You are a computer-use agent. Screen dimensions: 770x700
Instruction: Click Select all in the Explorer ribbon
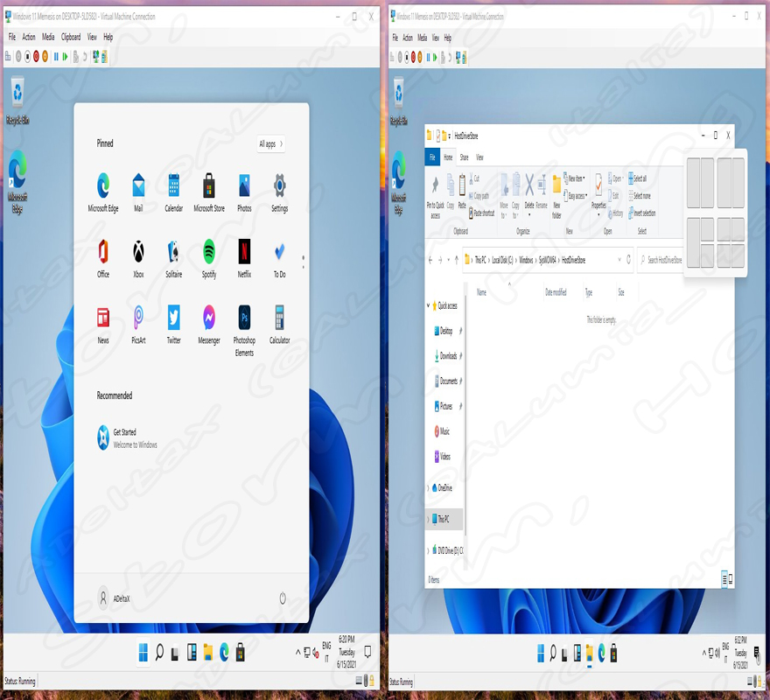[x=637, y=178]
